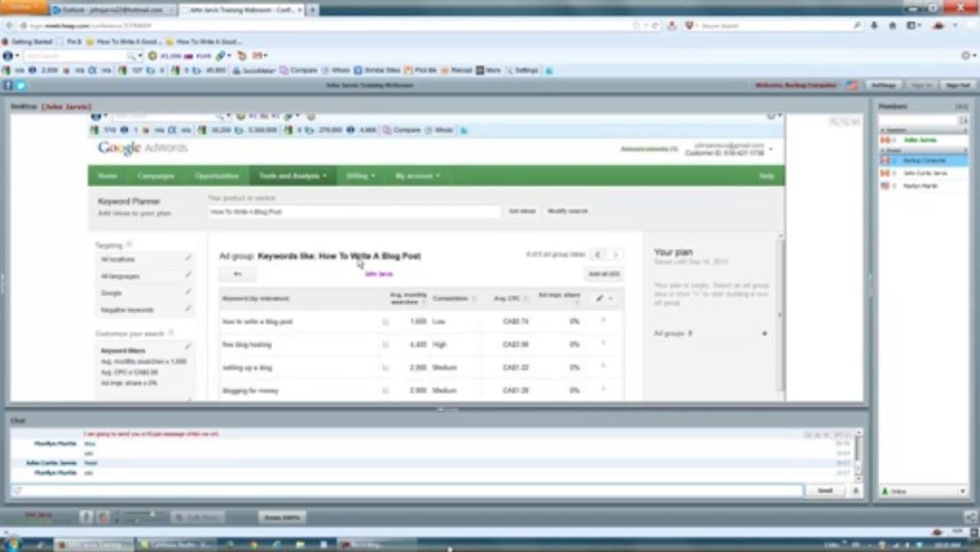980x552 pixels.
Task: Click Modify search button
Action: pos(567,211)
